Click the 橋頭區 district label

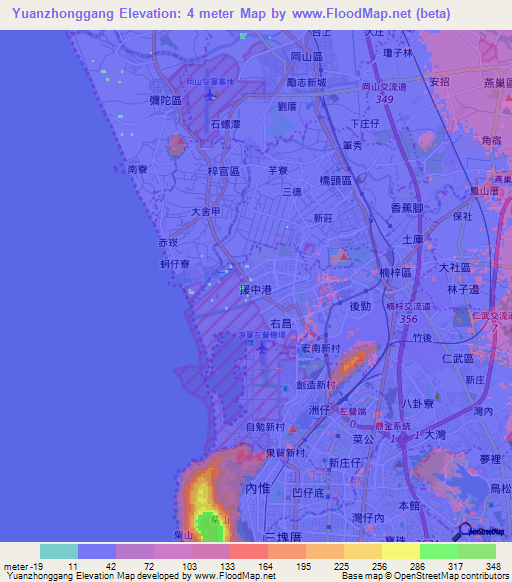pos(336,181)
